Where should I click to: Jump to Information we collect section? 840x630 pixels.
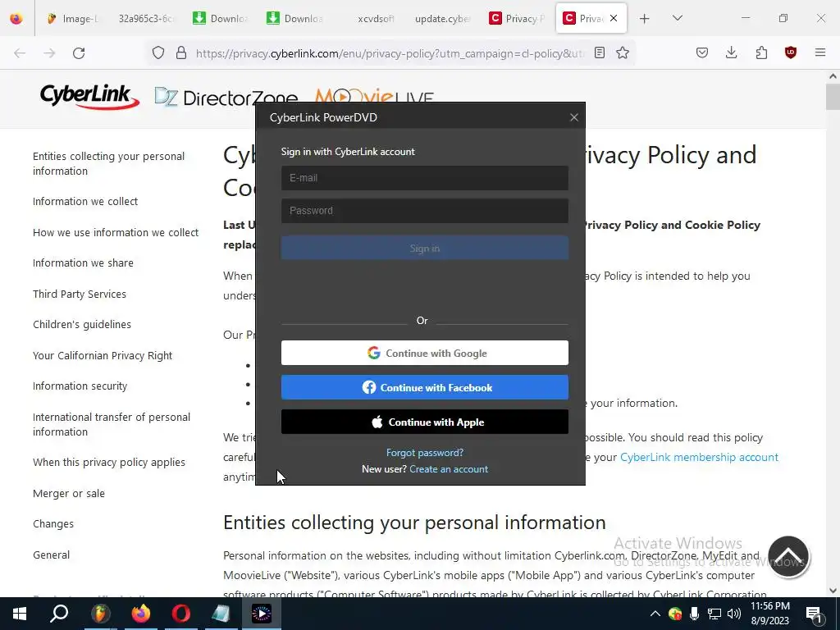tap(85, 202)
